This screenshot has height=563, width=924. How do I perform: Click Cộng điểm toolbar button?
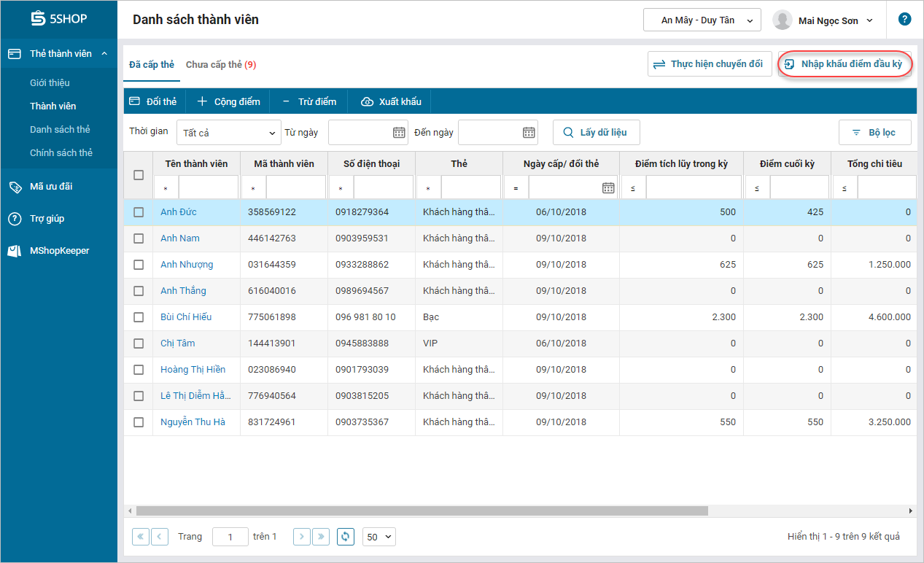click(228, 101)
